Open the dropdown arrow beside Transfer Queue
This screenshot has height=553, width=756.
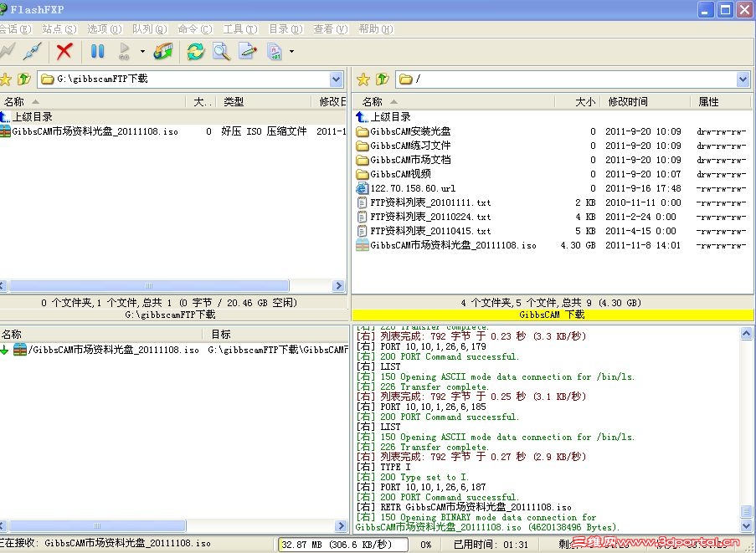(x=142, y=51)
